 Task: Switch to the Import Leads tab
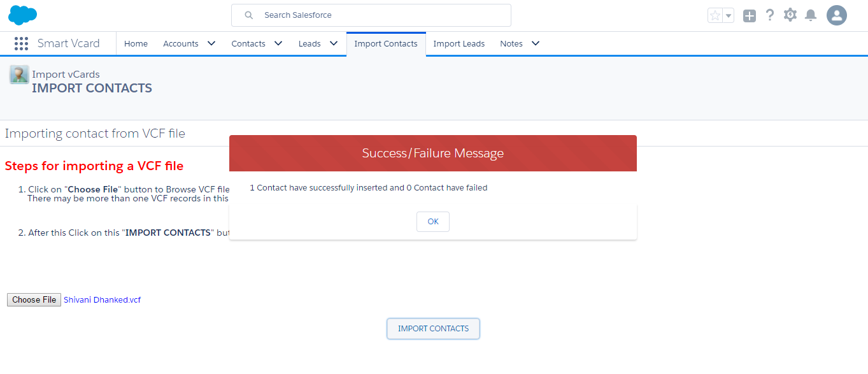click(459, 43)
